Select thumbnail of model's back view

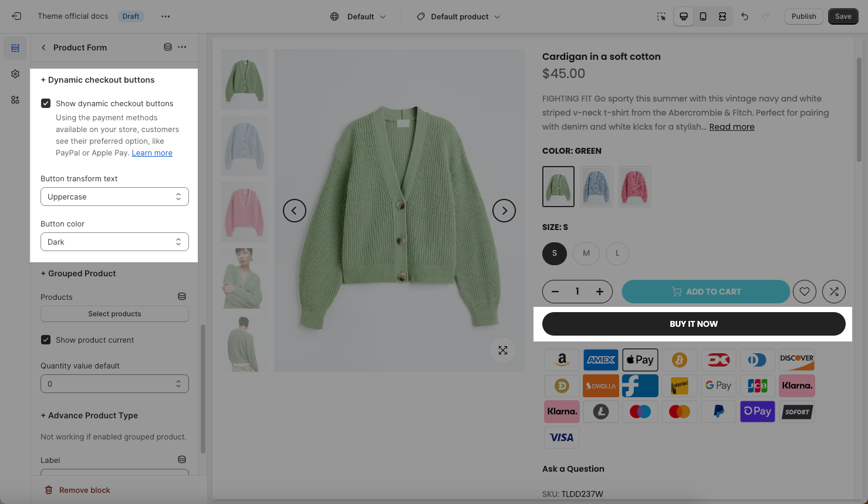tap(245, 343)
